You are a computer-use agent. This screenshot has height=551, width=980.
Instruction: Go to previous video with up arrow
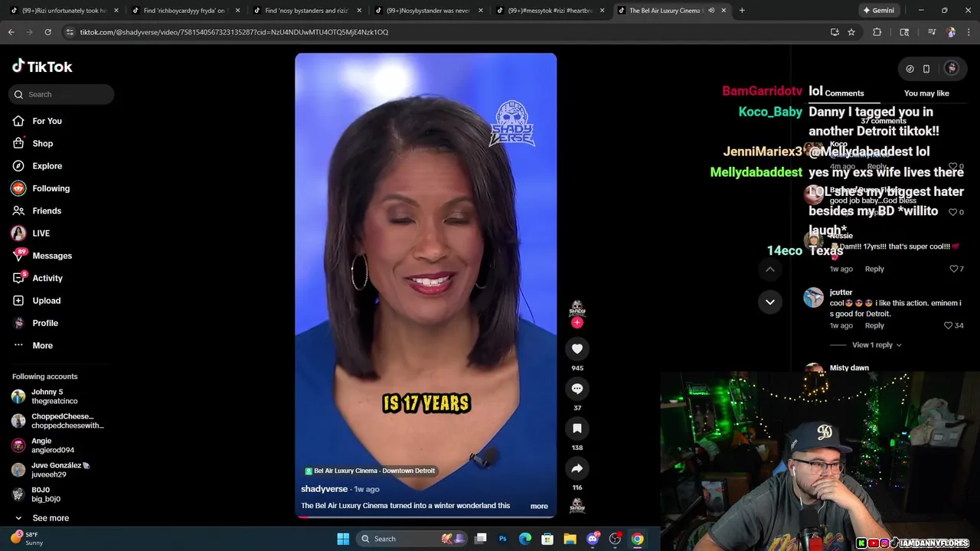coord(770,269)
